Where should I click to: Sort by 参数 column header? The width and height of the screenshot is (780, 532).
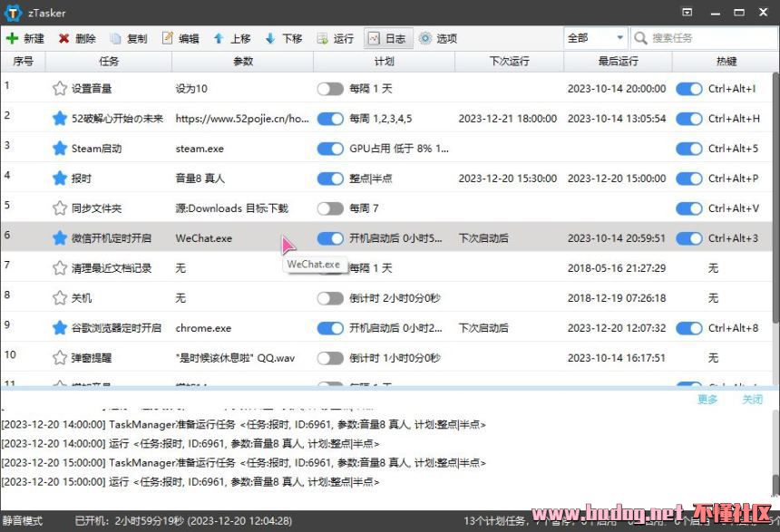click(x=243, y=61)
